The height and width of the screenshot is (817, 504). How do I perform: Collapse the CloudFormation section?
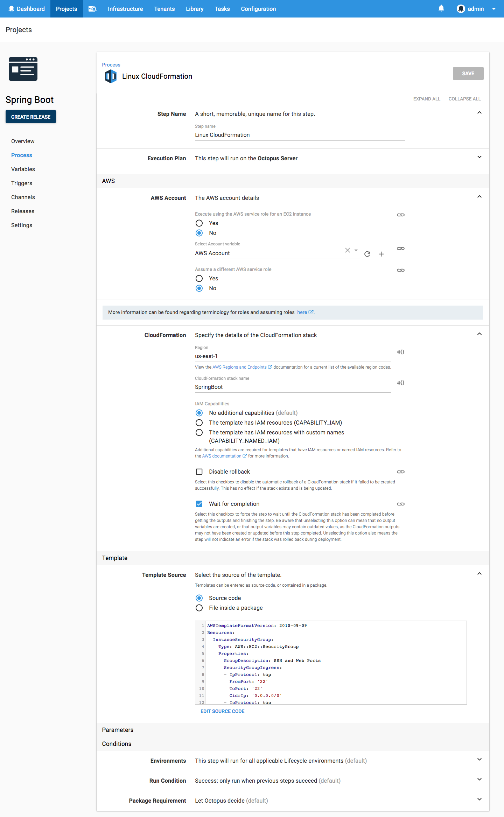point(479,334)
